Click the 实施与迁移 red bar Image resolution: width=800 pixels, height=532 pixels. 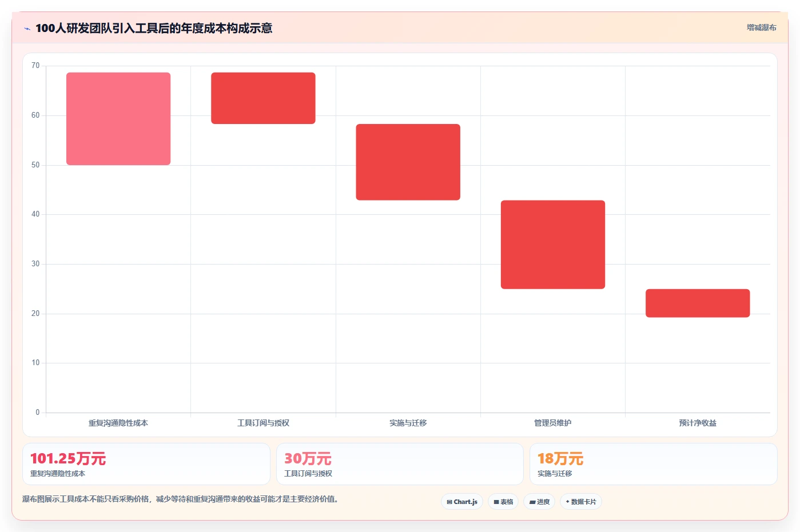pyautogui.click(x=408, y=162)
